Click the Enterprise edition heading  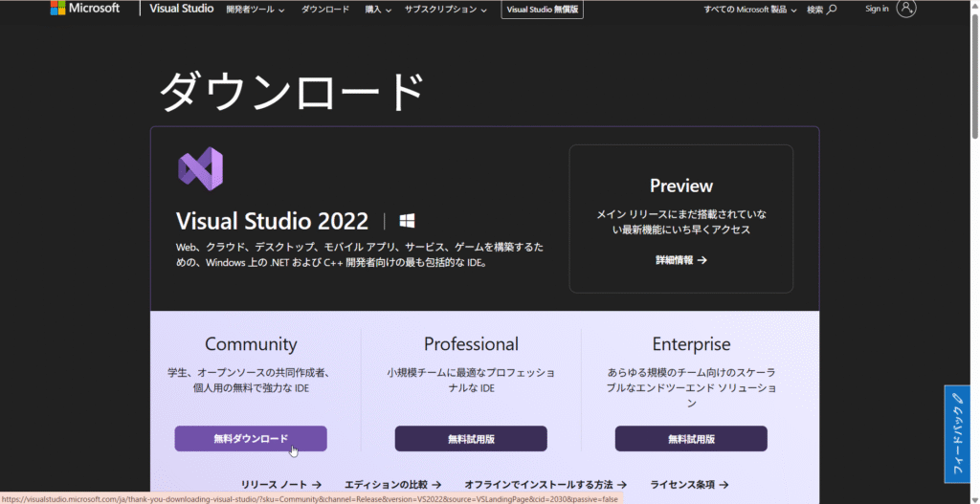[691, 344]
